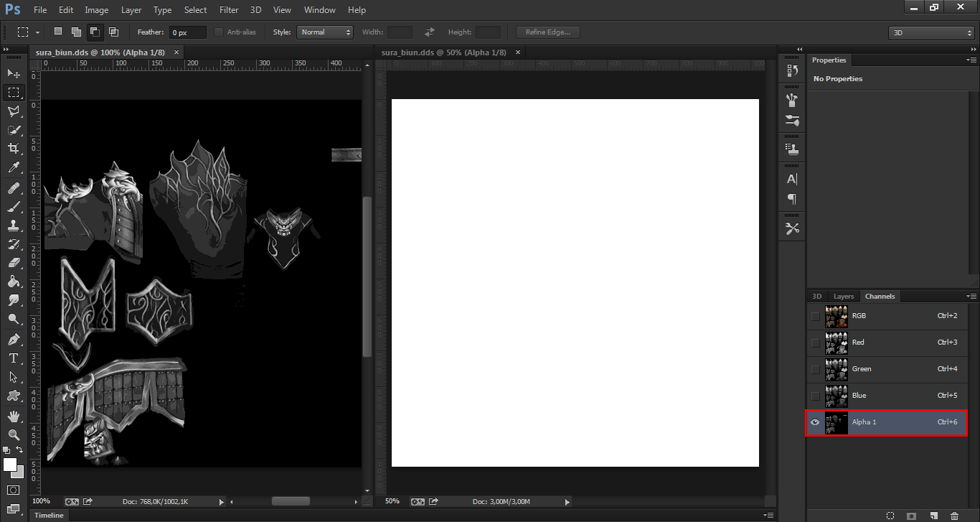The image size is (980, 522).
Task: Delete the current channel via trash icon
Action: click(x=954, y=516)
